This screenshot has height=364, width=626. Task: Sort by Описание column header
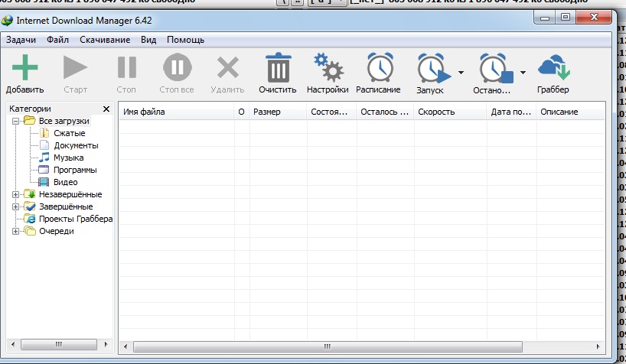tap(570, 112)
